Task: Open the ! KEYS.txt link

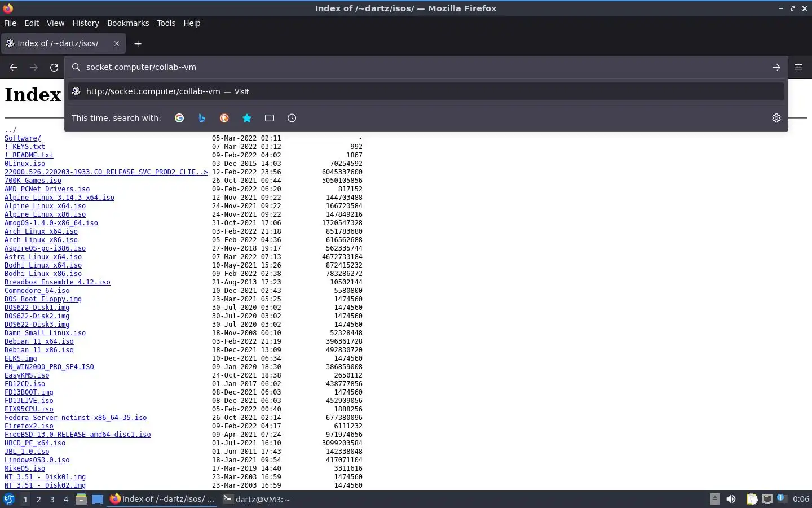Action: 25,147
